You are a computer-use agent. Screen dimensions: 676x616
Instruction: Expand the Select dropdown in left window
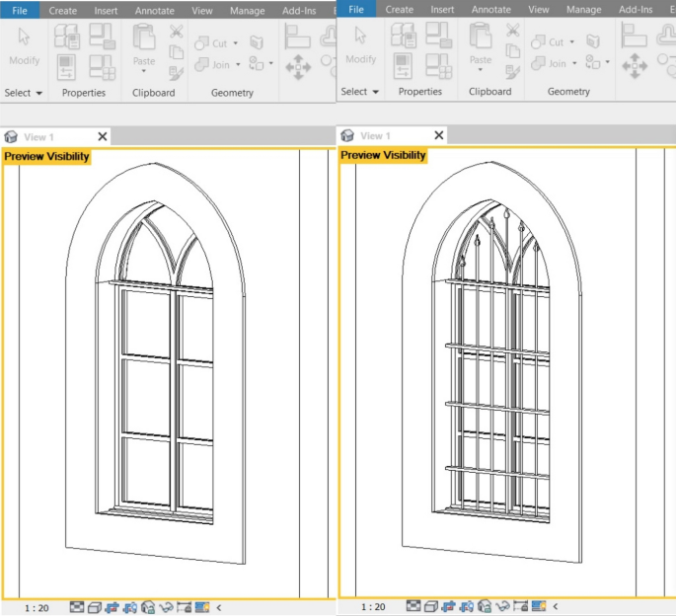click(25, 93)
